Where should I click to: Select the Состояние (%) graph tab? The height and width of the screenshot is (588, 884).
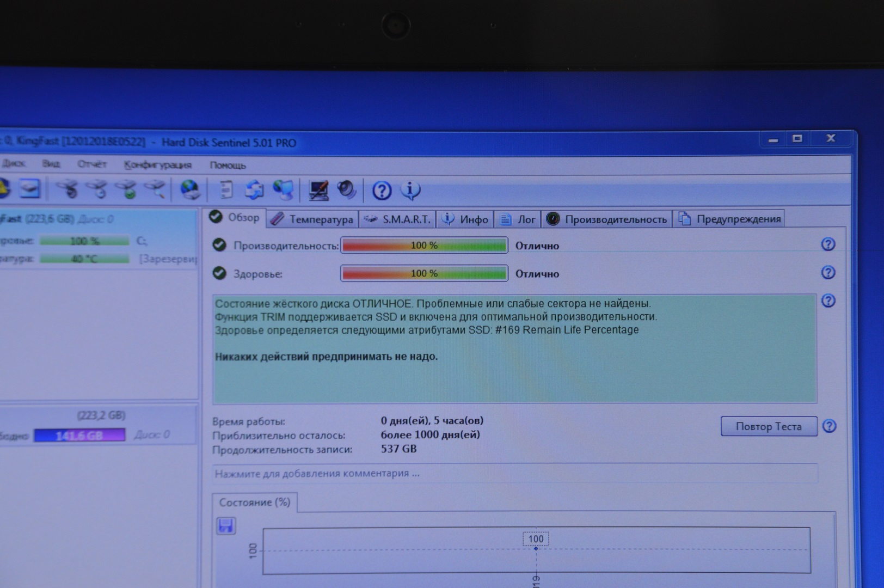(254, 502)
